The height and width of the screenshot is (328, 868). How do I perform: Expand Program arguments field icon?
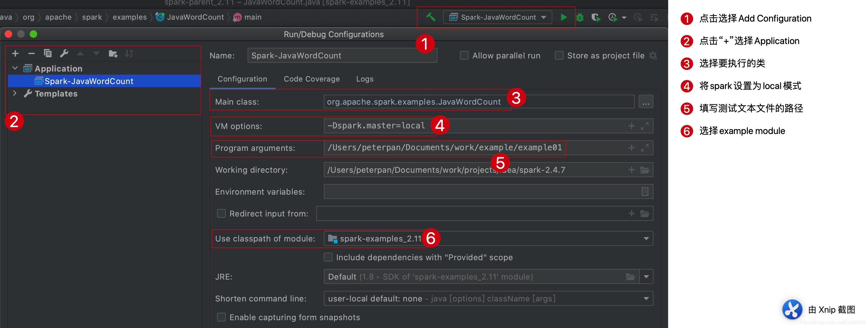coord(644,148)
